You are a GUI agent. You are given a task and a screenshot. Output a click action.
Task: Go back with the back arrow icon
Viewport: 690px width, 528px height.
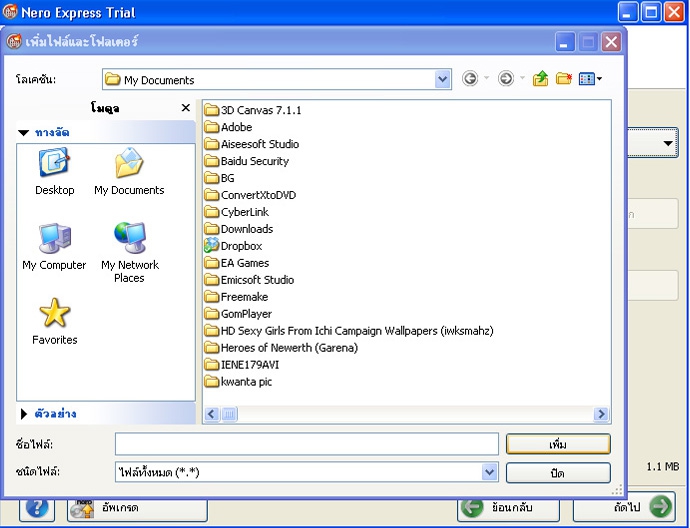(x=470, y=79)
